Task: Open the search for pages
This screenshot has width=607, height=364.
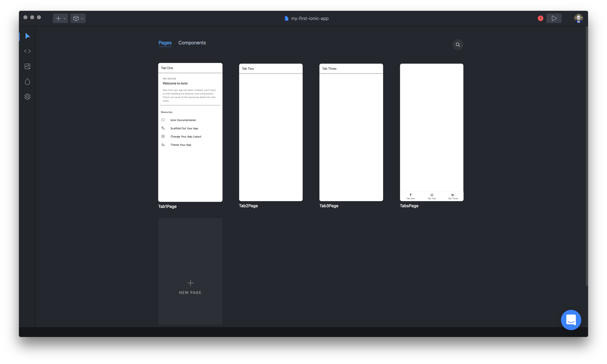Action: click(x=458, y=45)
